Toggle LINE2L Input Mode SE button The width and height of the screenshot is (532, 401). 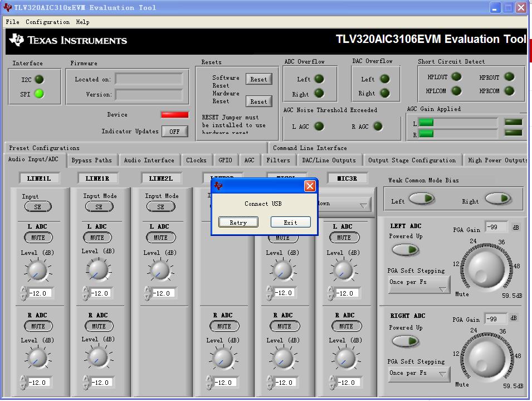point(161,206)
